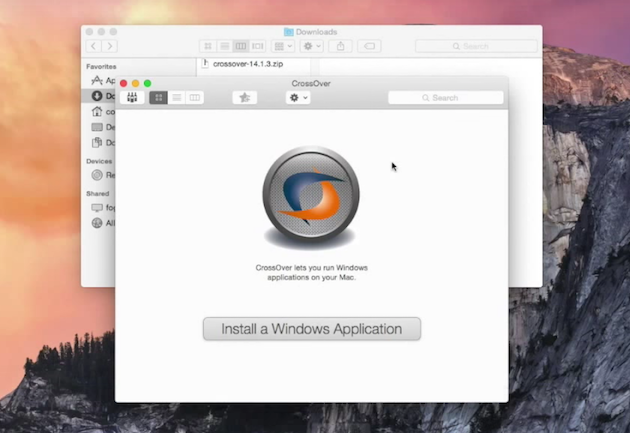Click the Finder share icon
This screenshot has width=630, height=433.
(x=340, y=46)
